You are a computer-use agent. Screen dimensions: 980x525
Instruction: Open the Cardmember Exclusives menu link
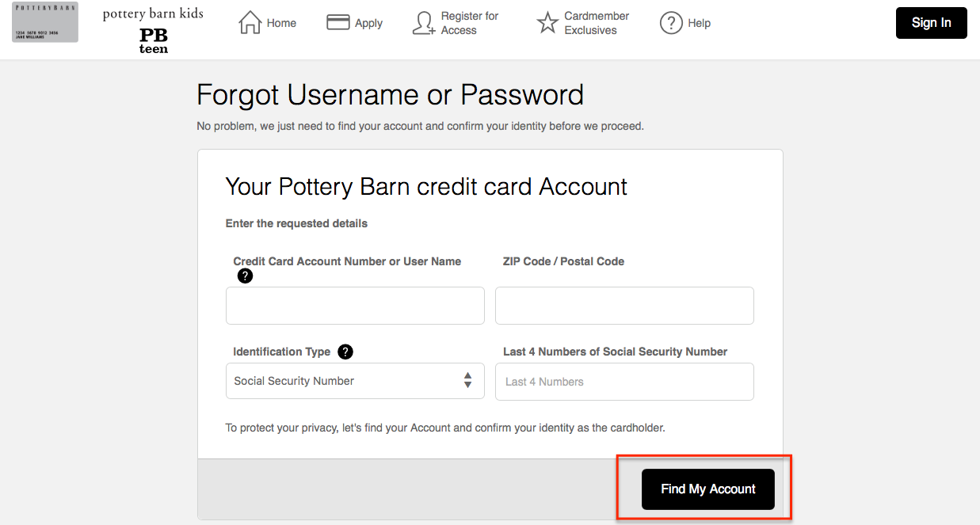point(597,23)
